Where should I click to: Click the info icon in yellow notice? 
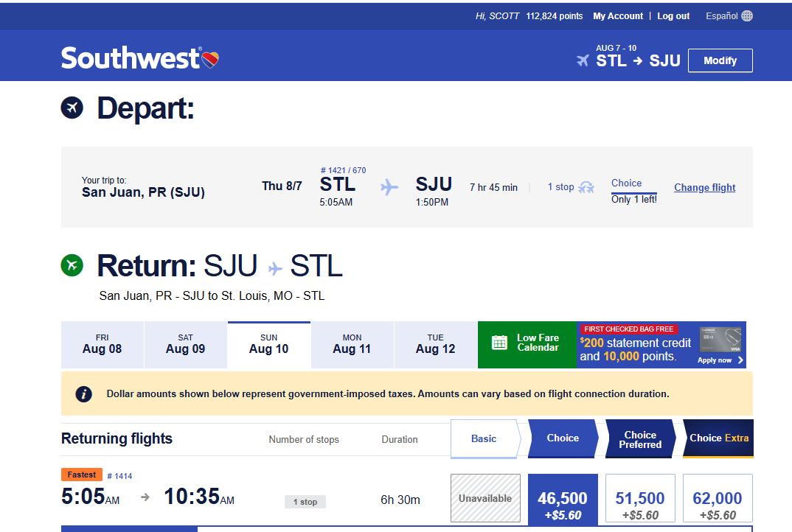[83, 394]
